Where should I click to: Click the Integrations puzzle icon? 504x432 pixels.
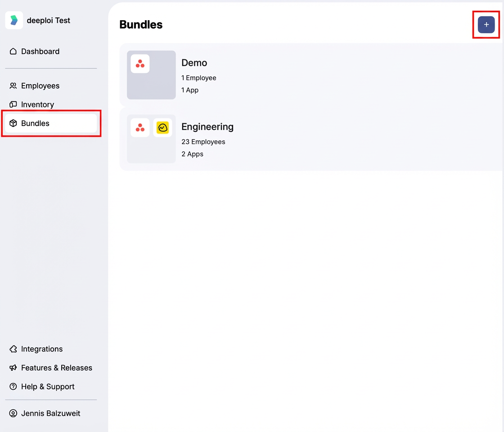tap(13, 349)
